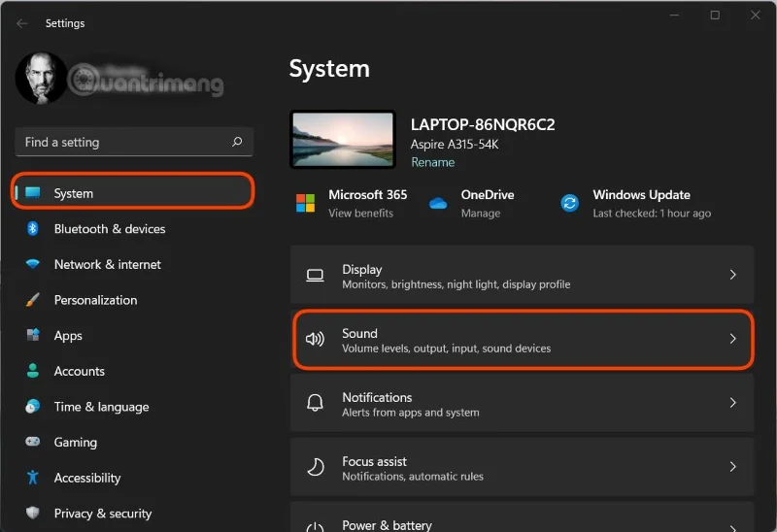Click the Bluetooth icon in sidebar
The width and height of the screenshot is (777, 532).
(x=33, y=228)
